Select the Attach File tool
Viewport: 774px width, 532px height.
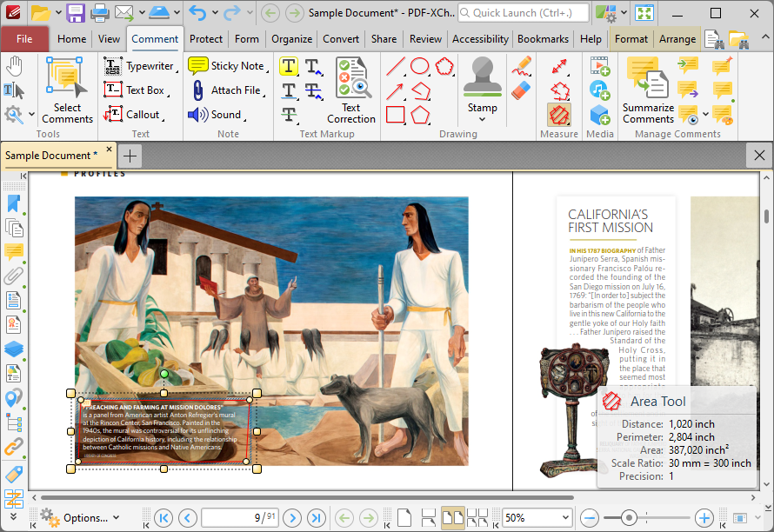click(228, 90)
